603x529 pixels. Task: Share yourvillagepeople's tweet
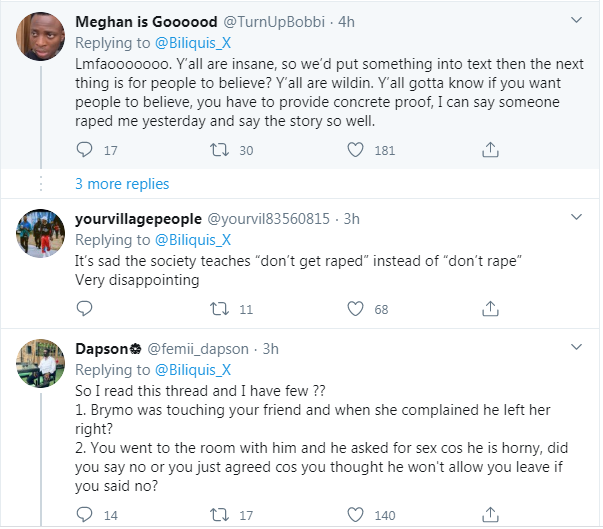coord(490,309)
